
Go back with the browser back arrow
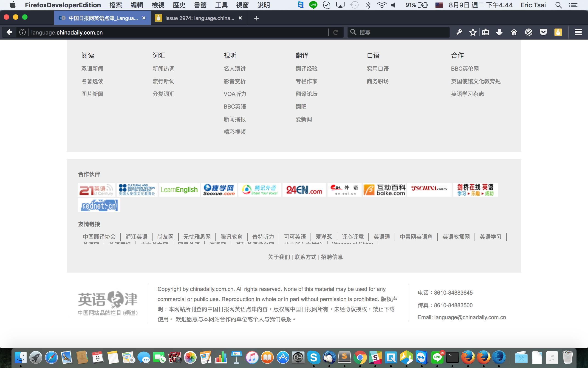[x=9, y=32]
